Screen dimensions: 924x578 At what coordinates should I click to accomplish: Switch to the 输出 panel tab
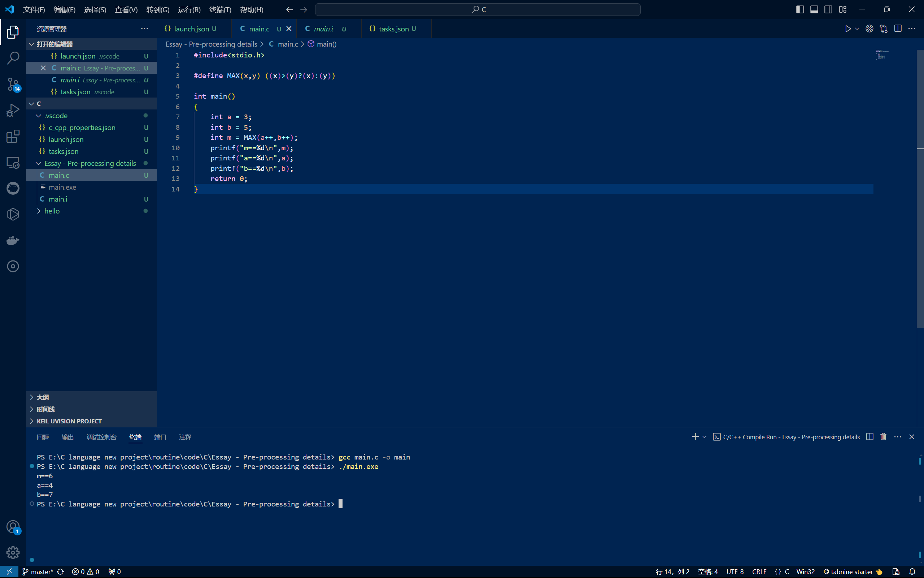(67, 437)
